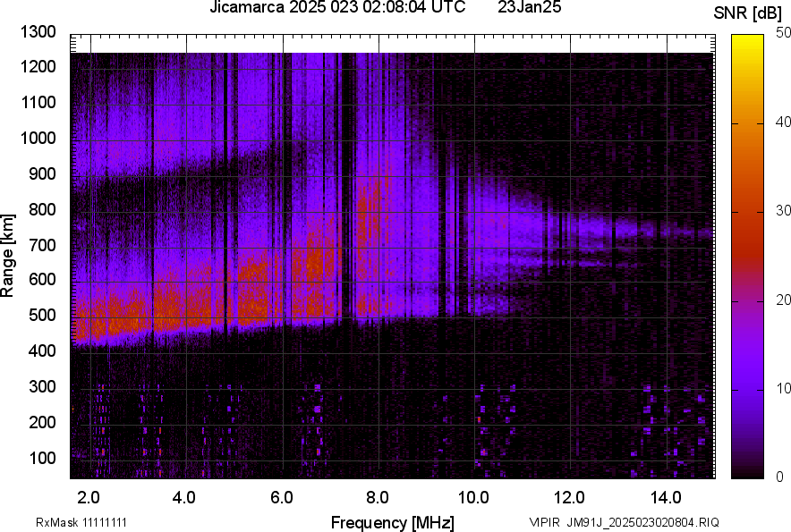
Task: Click the colorbar tick label 20
Action: point(785,300)
